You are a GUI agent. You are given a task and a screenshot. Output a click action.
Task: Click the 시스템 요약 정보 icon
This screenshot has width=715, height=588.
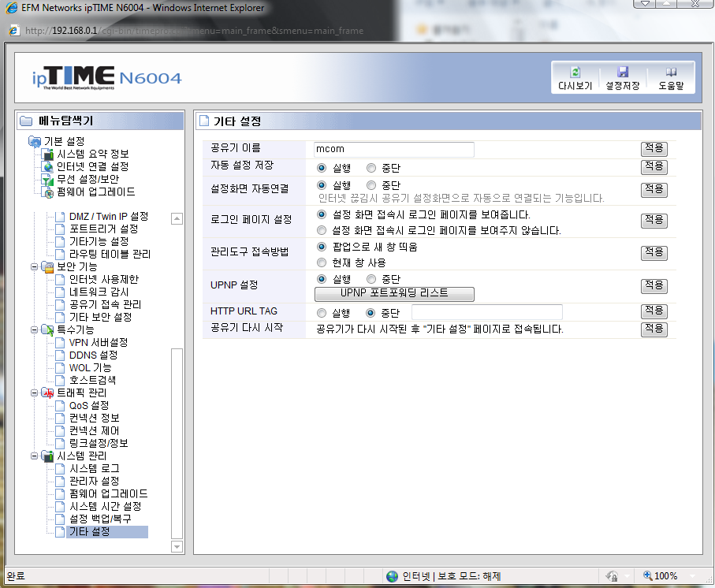pyautogui.click(x=47, y=154)
